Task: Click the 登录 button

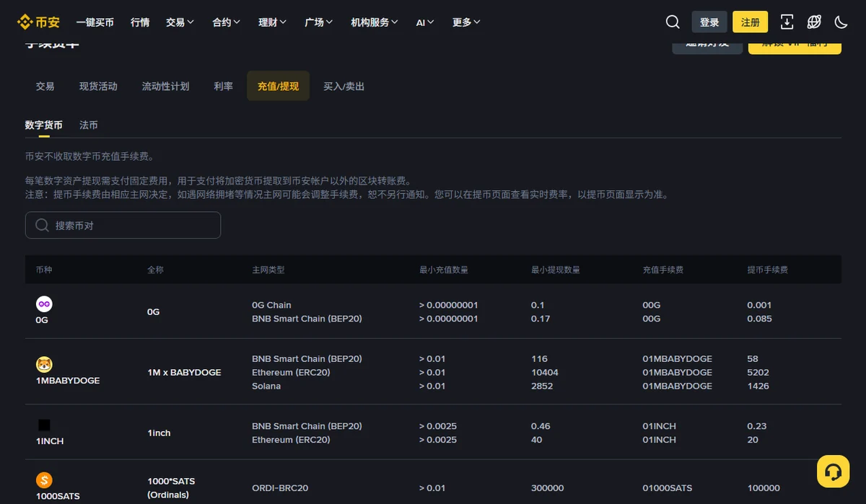Action: [x=709, y=22]
